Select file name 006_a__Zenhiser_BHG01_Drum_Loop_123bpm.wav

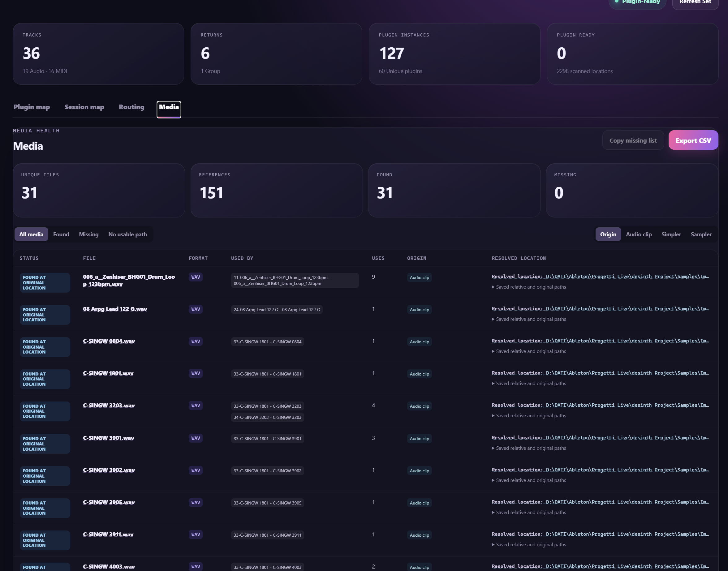129,281
